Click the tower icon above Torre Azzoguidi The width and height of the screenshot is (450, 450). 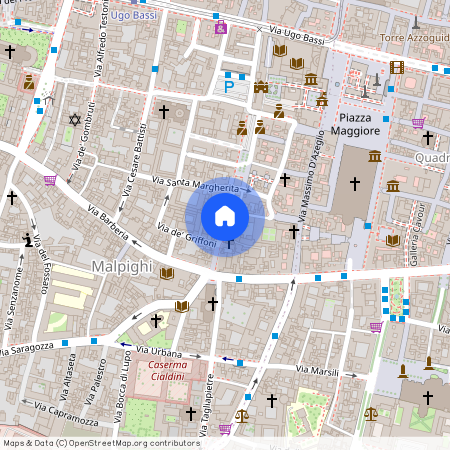click(416, 23)
